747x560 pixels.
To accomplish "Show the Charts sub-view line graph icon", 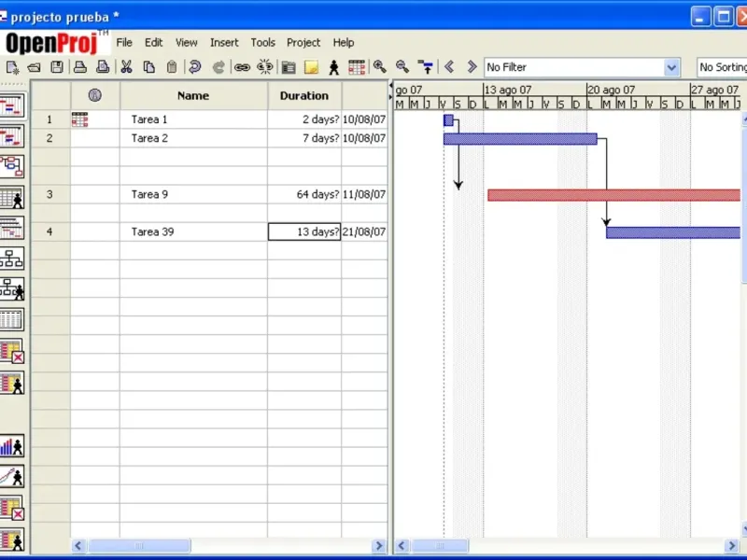I will tap(11, 477).
